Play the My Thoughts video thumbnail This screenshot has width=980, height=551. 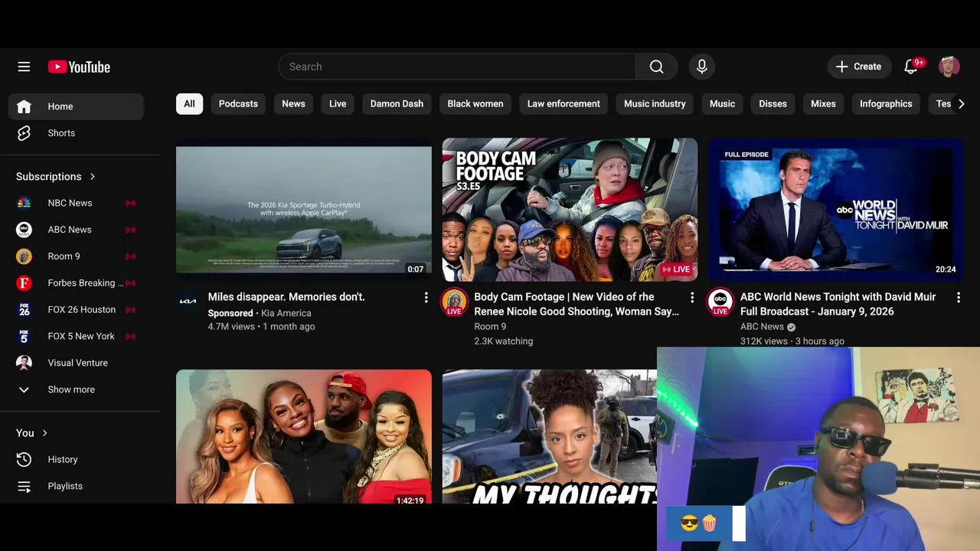[549, 437]
